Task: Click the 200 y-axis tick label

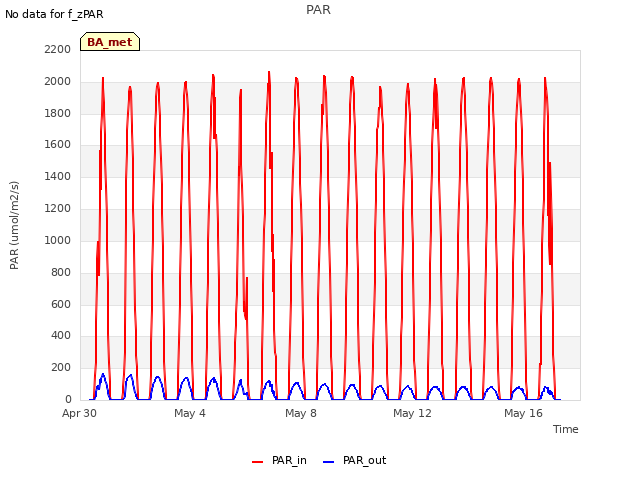Action: click(61, 367)
